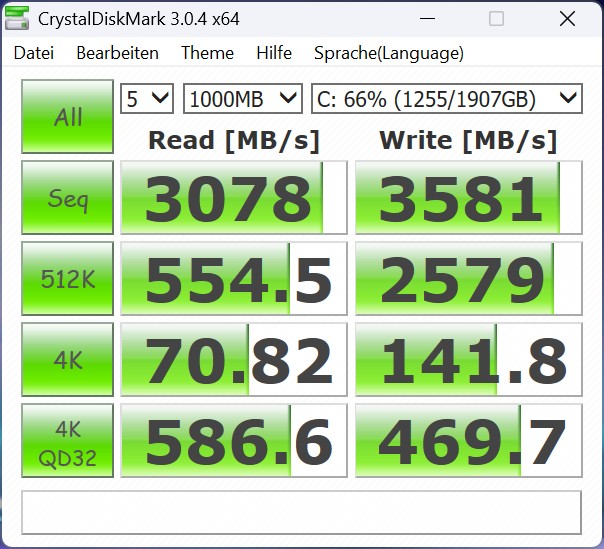
Task: Open the Bearbeiten menu
Action: [x=117, y=53]
